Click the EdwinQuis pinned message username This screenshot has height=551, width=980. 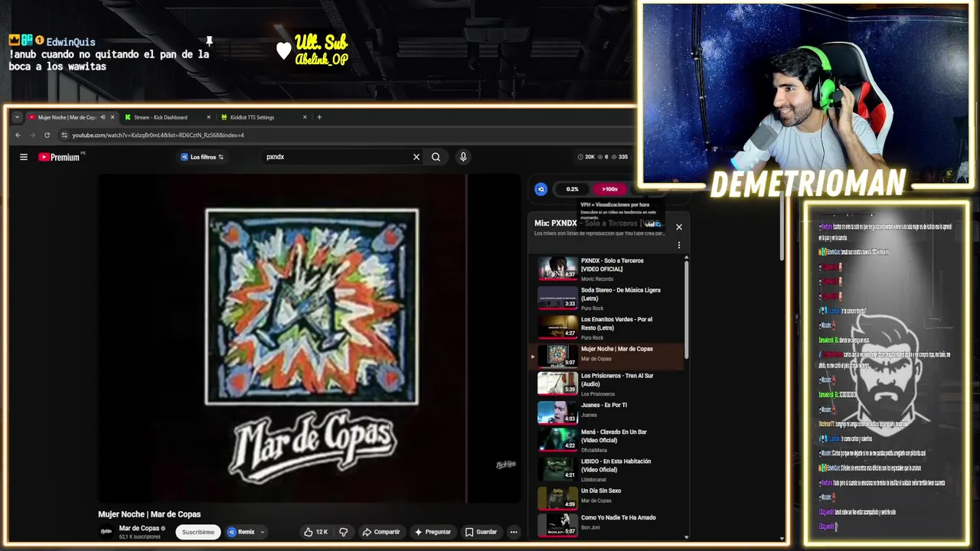[70, 42]
